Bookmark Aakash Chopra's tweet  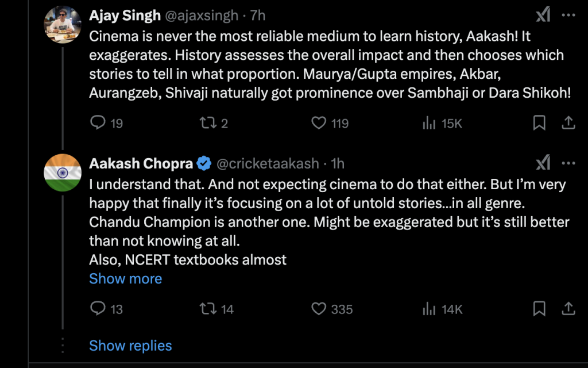539,309
